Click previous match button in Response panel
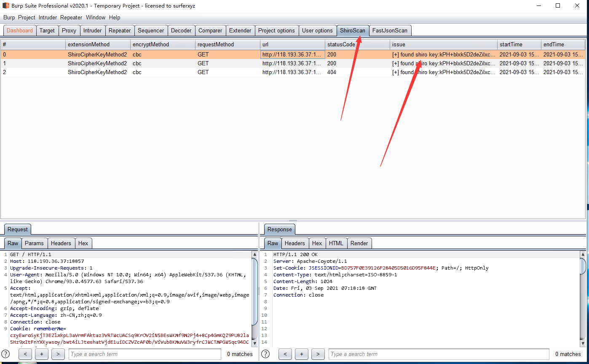The image size is (589, 364). pos(285,354)
